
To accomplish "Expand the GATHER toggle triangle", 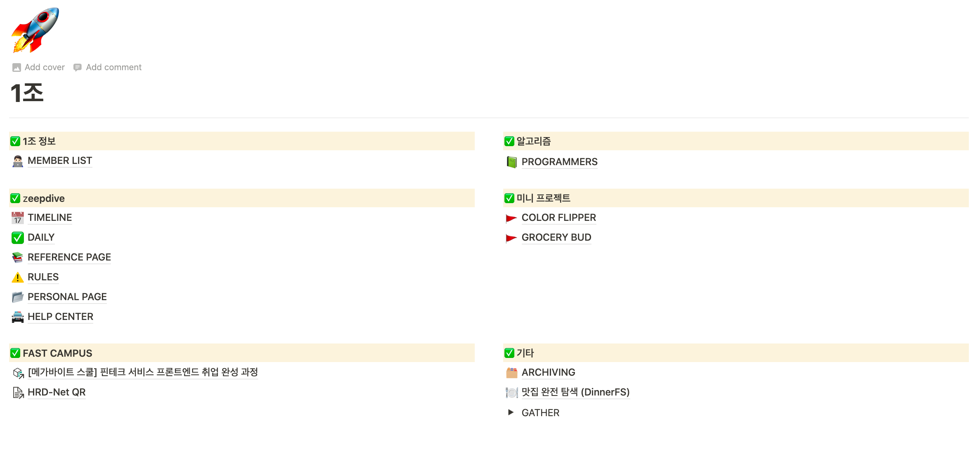I will [511, 412].
